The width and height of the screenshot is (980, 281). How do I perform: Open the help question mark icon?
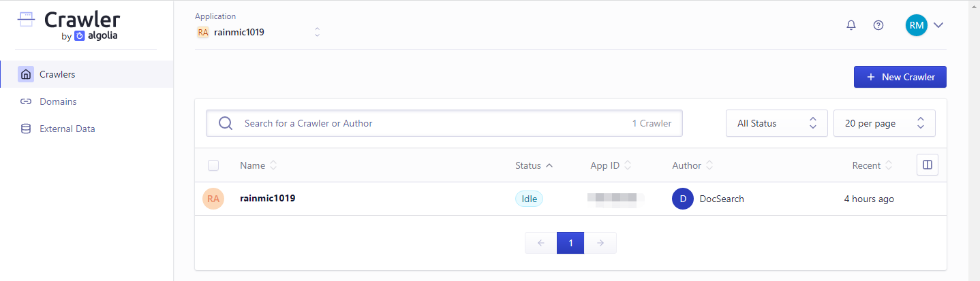click(x=878, y=25)
